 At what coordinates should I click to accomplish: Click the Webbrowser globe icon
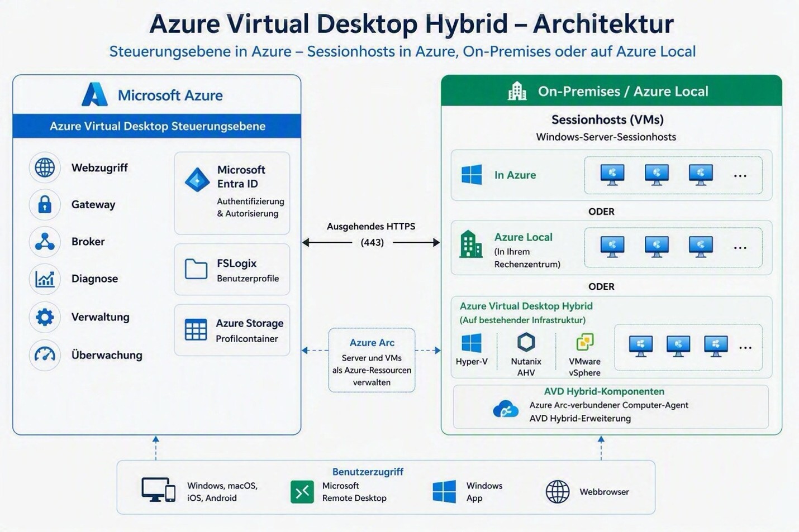click(558, 492)
